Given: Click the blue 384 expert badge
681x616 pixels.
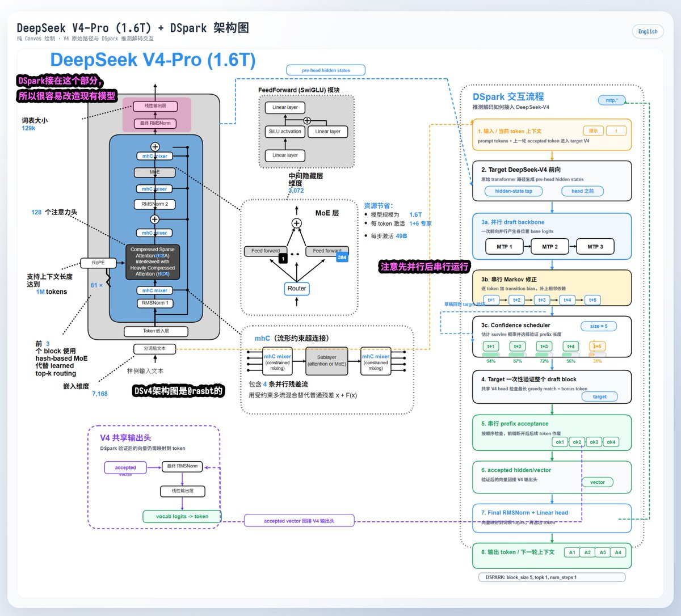Looking at the screenshot, I should [342, 258].
